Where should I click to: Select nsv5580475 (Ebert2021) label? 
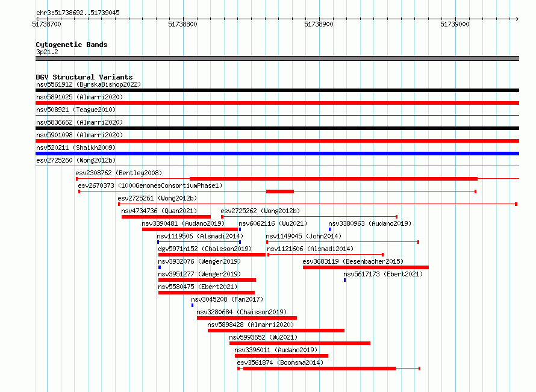coord(198,287)
